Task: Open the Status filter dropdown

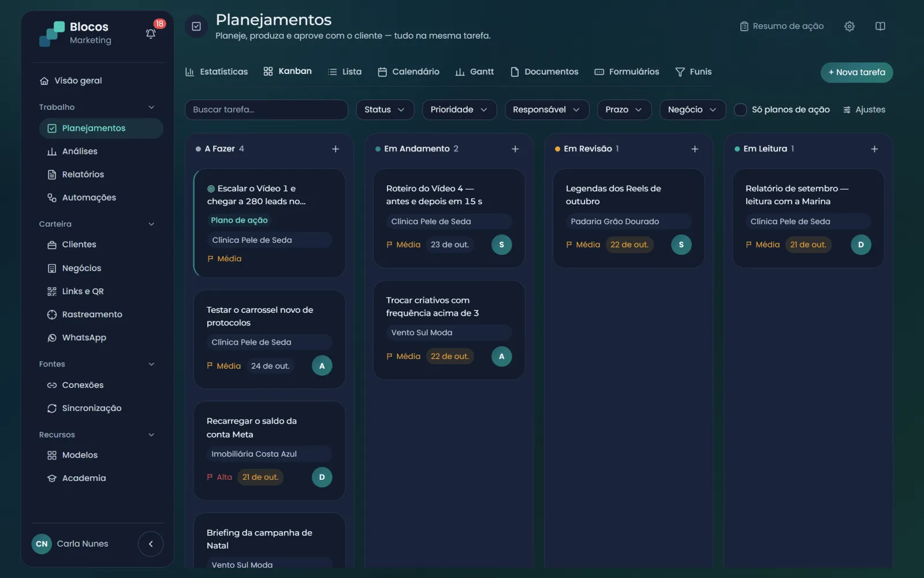Action: click(385, 110)
